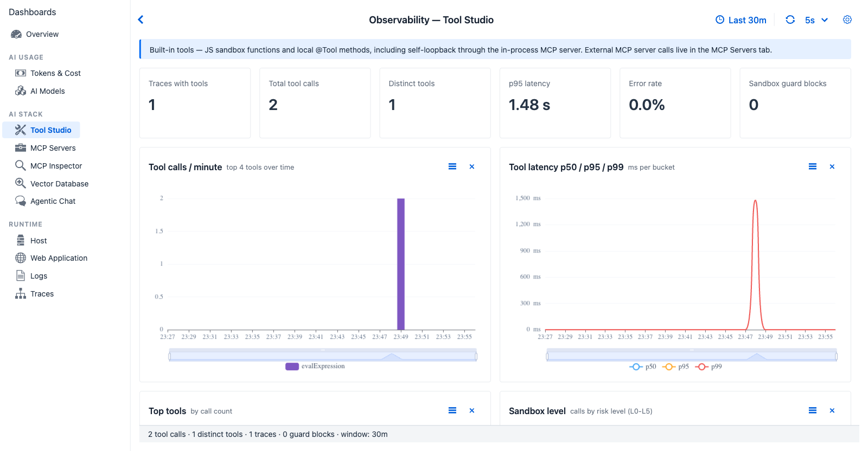Click the Traces with tools stat card

[x=195, y=103]
